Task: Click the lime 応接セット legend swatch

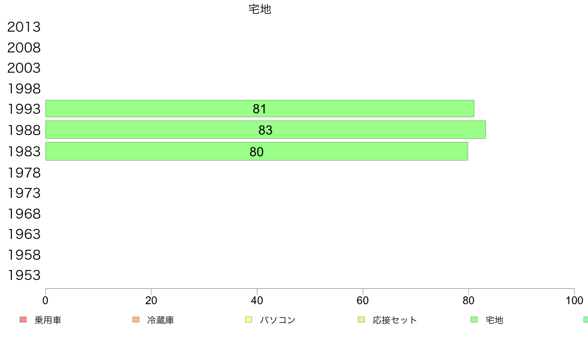Action: point(361,319)
